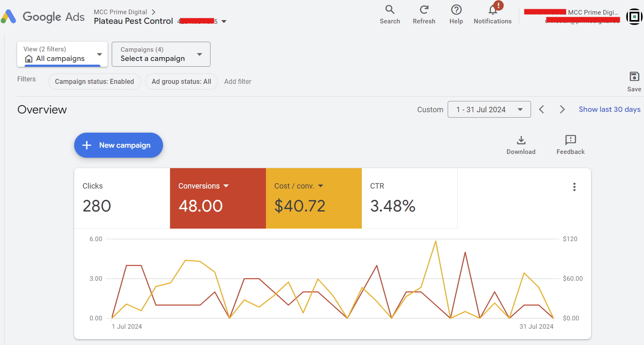
Task: Expand the Plateau Pest Control account switcher
Action: [x=224, y=21]
